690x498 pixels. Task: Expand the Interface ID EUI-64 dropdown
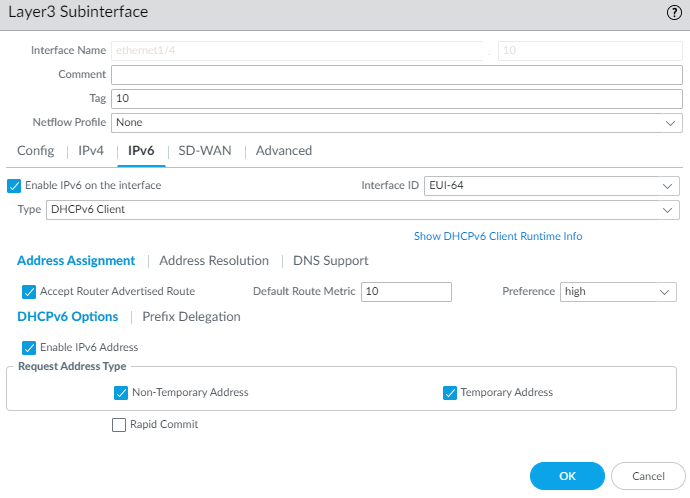click(x=552, y=186)
